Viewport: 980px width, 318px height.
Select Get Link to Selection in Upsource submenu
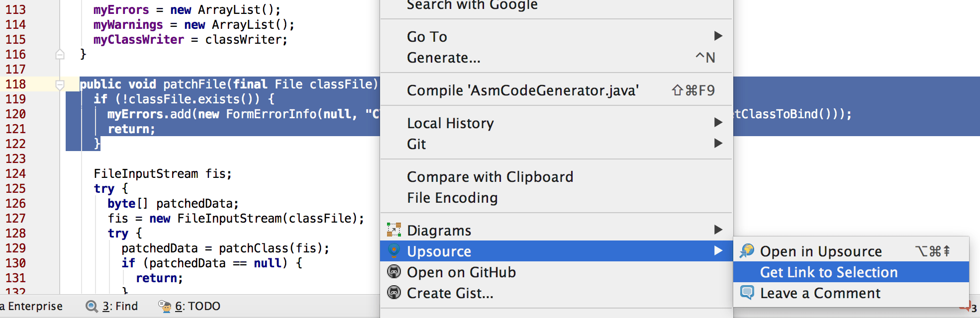[829, 272]
